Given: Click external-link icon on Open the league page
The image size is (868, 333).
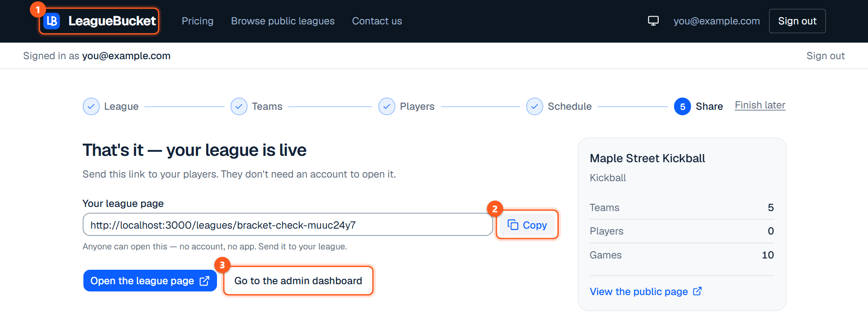Looking at the screenshot, I should 204,281.
